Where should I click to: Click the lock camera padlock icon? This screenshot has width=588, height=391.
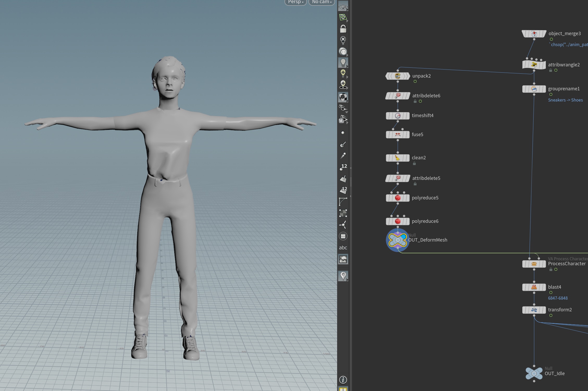pos(343,29)
